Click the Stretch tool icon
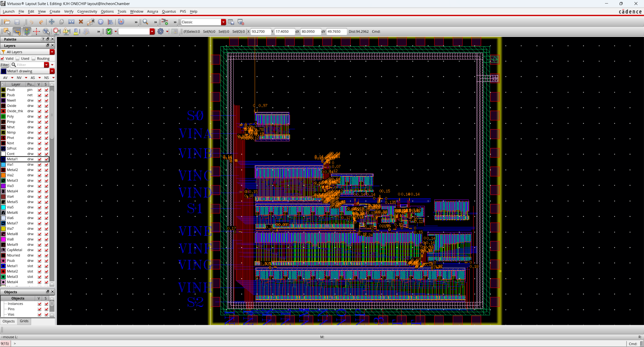Screen dimensions: 644x347 [x=71, y=22]
